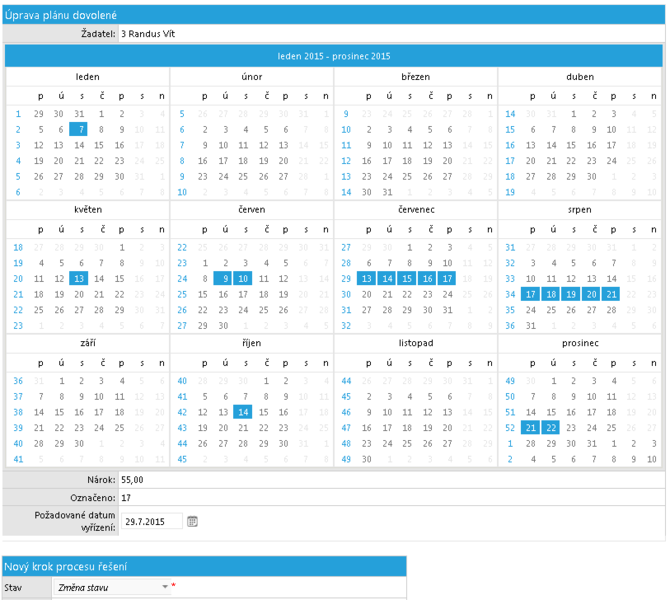Image resolution: width=670 pixels, height=600 pixels.
Task: Select week number 38 in září
Action: click(18, 412)
